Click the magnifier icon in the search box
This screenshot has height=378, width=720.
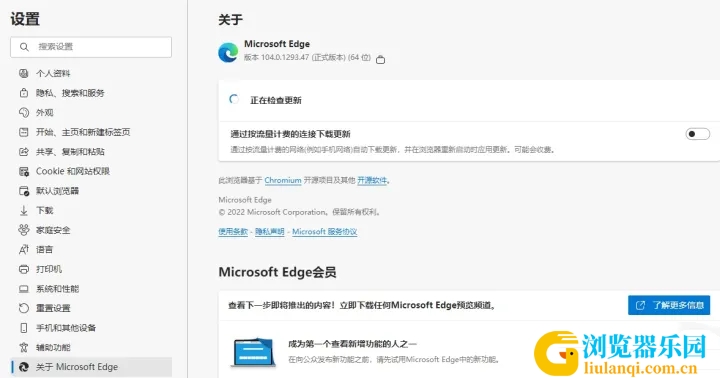(x=24, y=47)
